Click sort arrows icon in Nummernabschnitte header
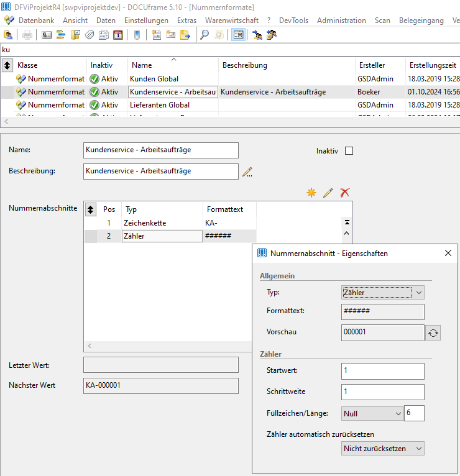Viewport: 460px width, 476px height. tap(91, 209)
